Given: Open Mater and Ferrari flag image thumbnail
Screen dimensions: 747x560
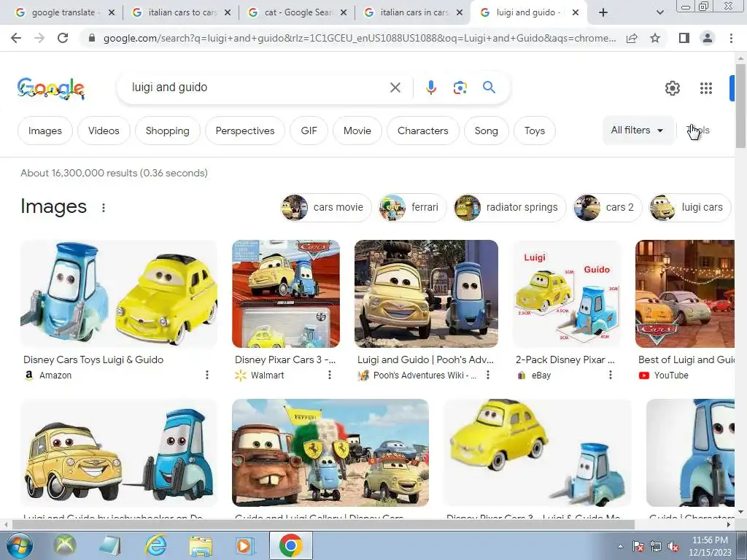Looking at the screenshot, I should [x=330, y=452].
